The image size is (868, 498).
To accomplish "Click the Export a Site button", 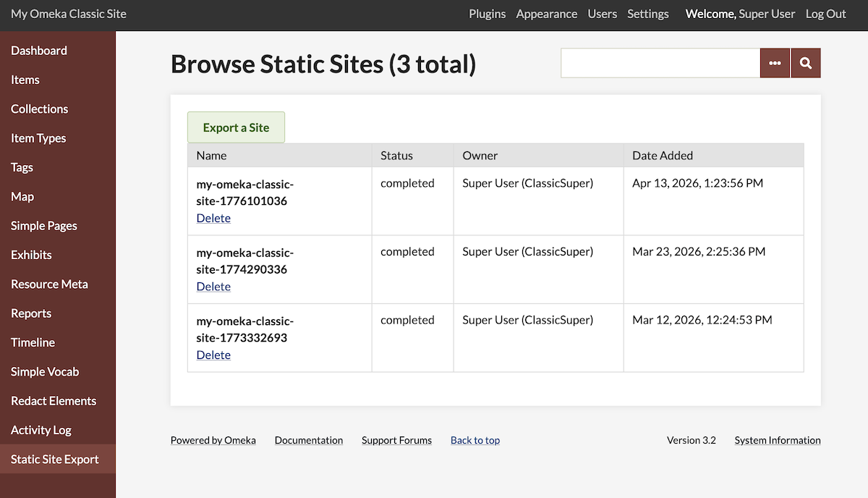I will 236,127.
